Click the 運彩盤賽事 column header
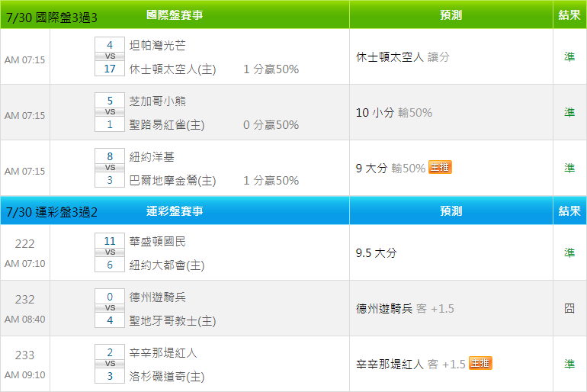This screenshot has width=587, height=392. click(175, 211)
